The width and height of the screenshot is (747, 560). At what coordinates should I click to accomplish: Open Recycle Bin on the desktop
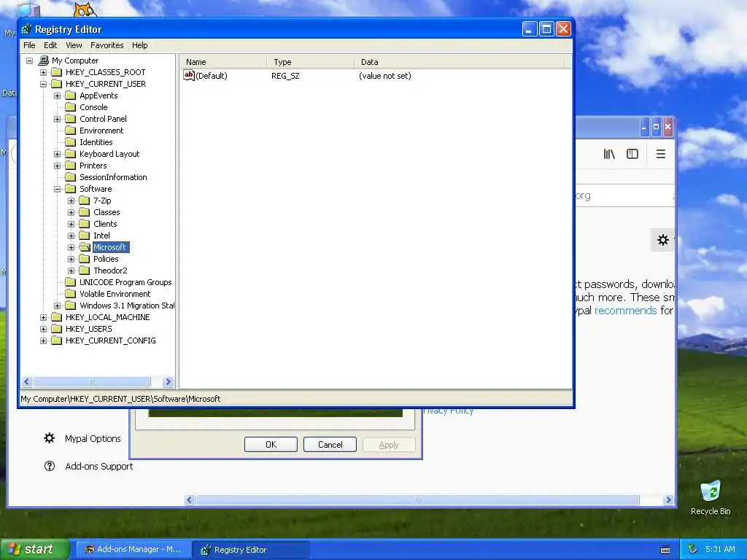pos(711,497)
